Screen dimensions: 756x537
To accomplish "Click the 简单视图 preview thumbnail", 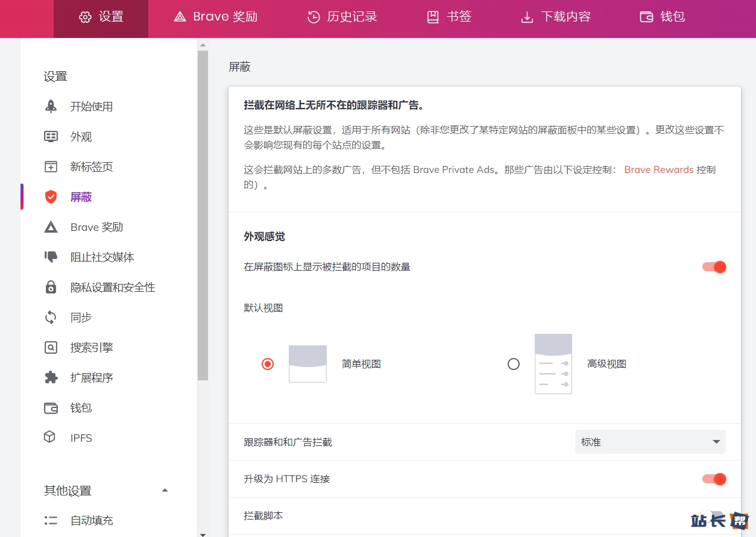I will (307, 364).
